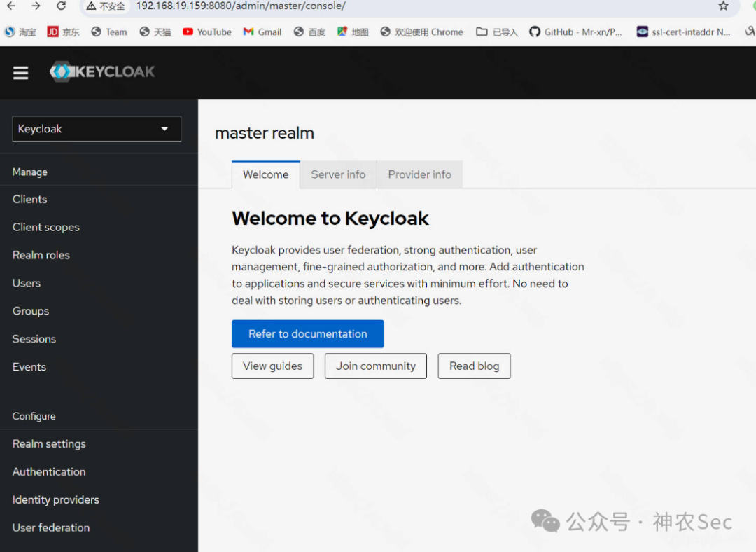This screenshot has width=756, height=552.
Task: Reload the current page
Action: tap(61, 6)
